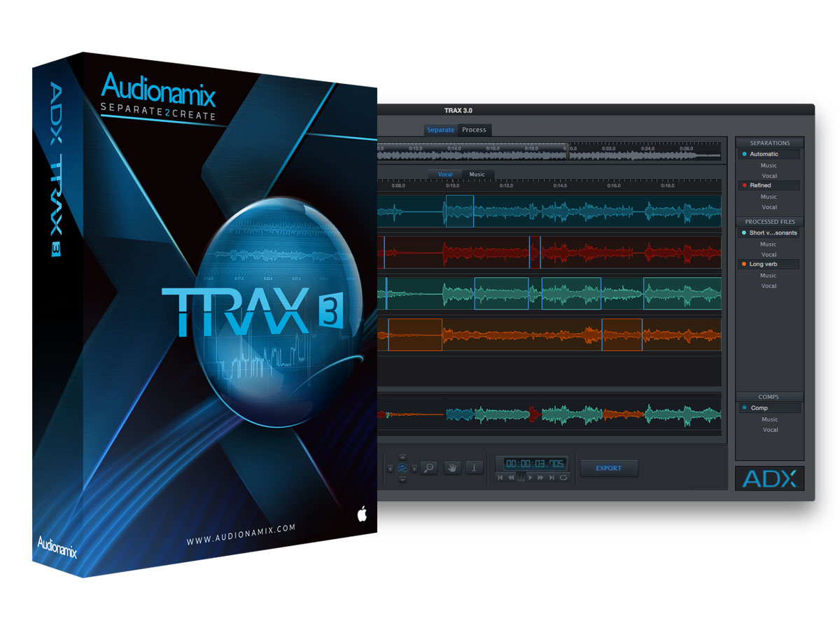Click the fast forward button
Viewport: 840px width, 630px height.
point(540,477)
